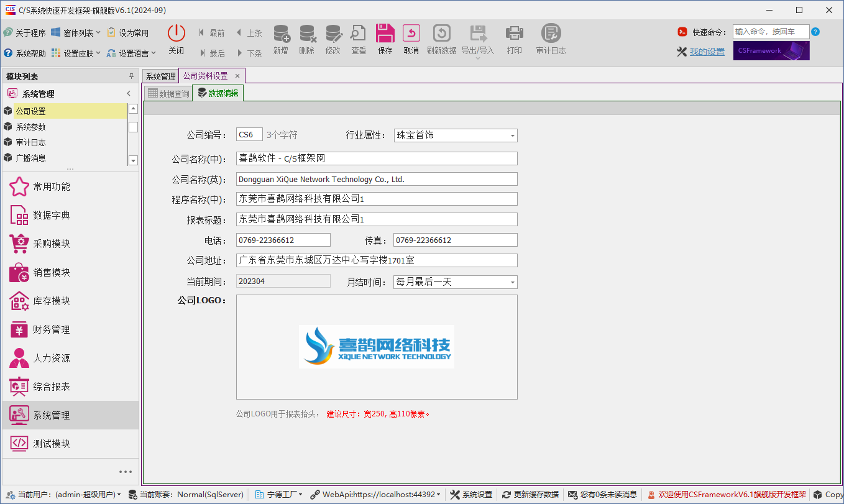
Task: Open the 审计日志 toolbar icon
Action: (x=551, y=33)
